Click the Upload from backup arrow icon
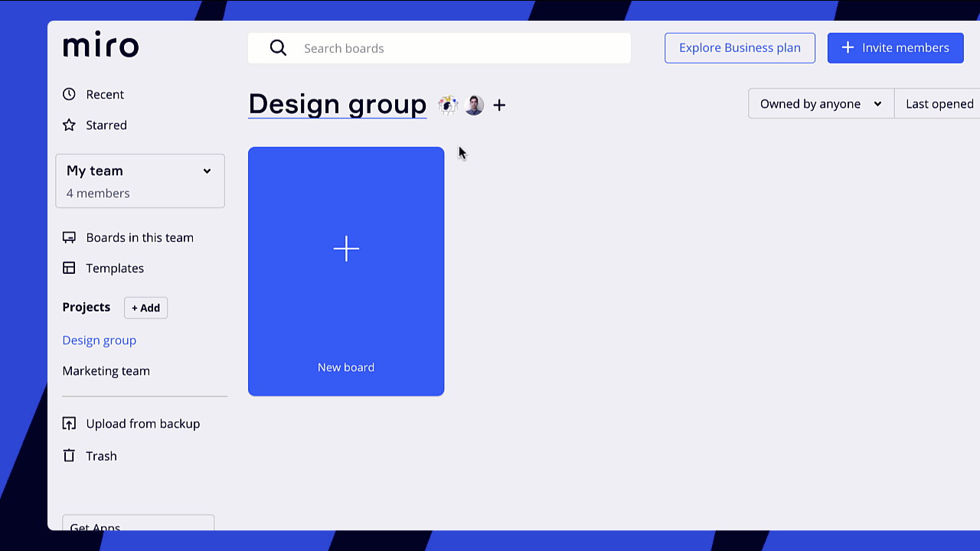Image resolution: width=980 pixels, height=551 pixels. 69,423
